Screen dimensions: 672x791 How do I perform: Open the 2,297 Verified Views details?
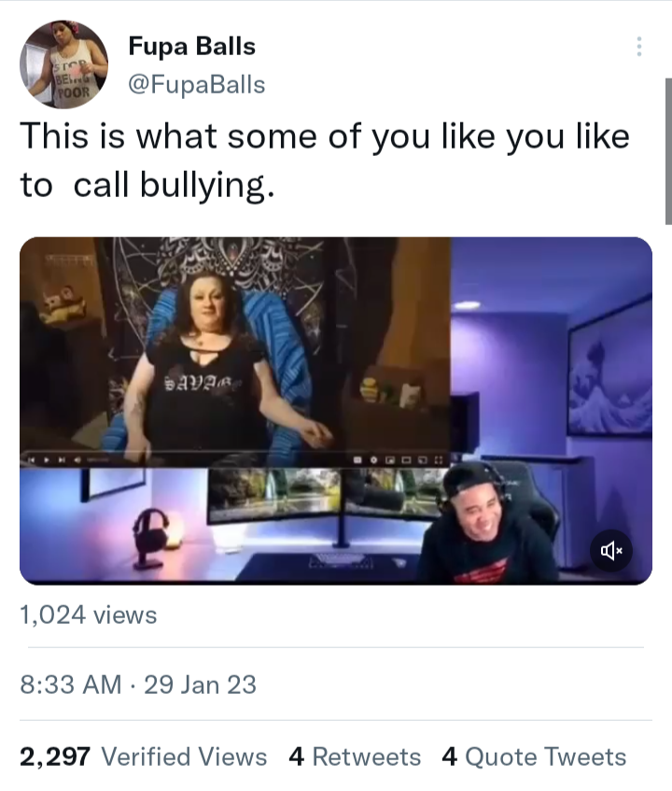coord(143,756)
